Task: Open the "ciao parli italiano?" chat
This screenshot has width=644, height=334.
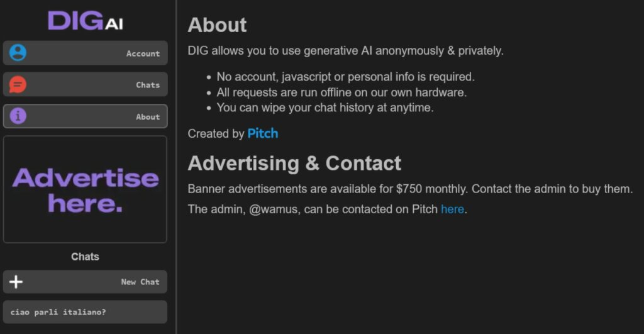Action: click(58, 312)
